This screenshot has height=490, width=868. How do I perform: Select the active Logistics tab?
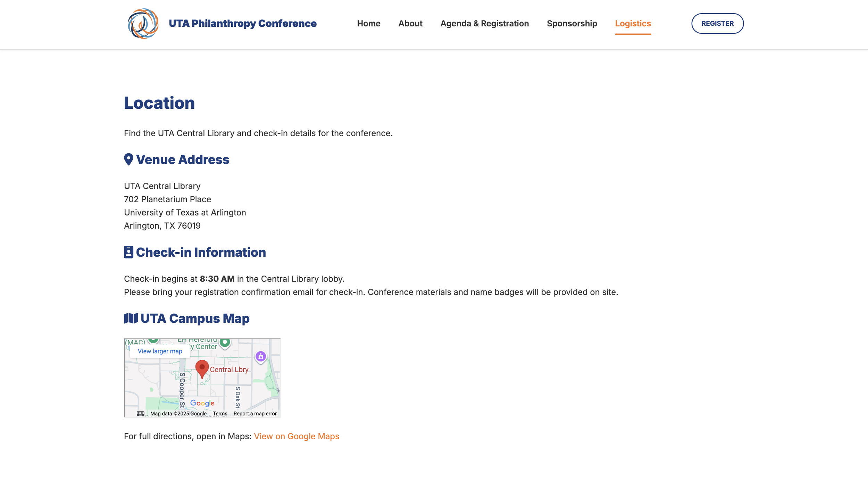click(633, 23)
